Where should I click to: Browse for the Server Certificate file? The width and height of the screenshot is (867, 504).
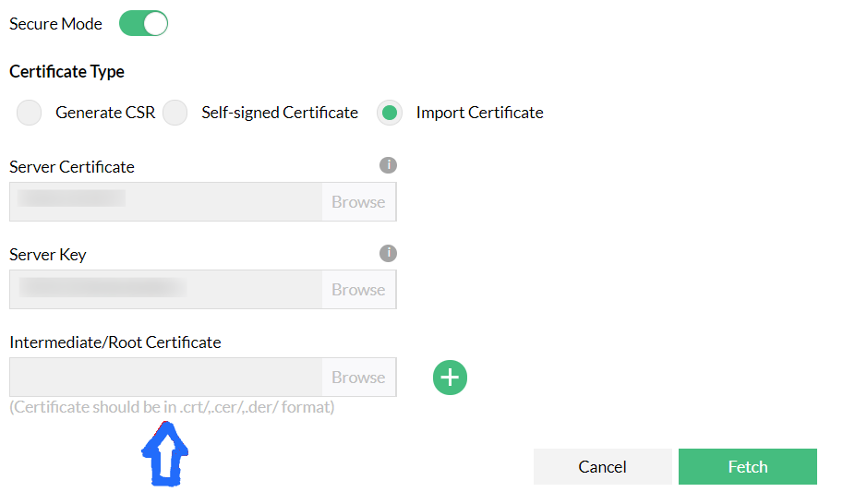[358, 202]
